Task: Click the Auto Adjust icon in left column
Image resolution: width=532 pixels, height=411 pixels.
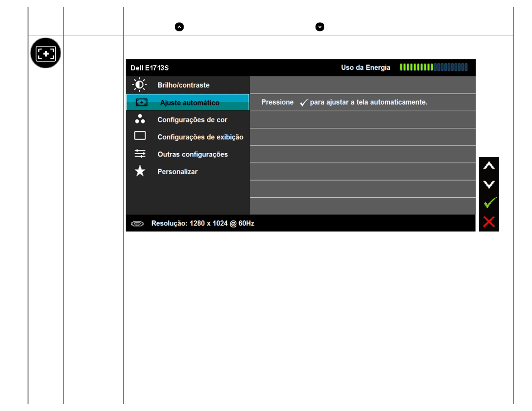Action: pyautogui.click(x=46, y=53)
